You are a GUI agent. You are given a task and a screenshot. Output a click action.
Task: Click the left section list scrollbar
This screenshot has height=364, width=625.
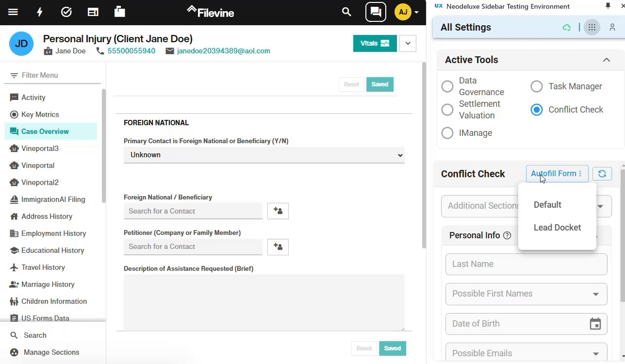(x=103, y=146)
